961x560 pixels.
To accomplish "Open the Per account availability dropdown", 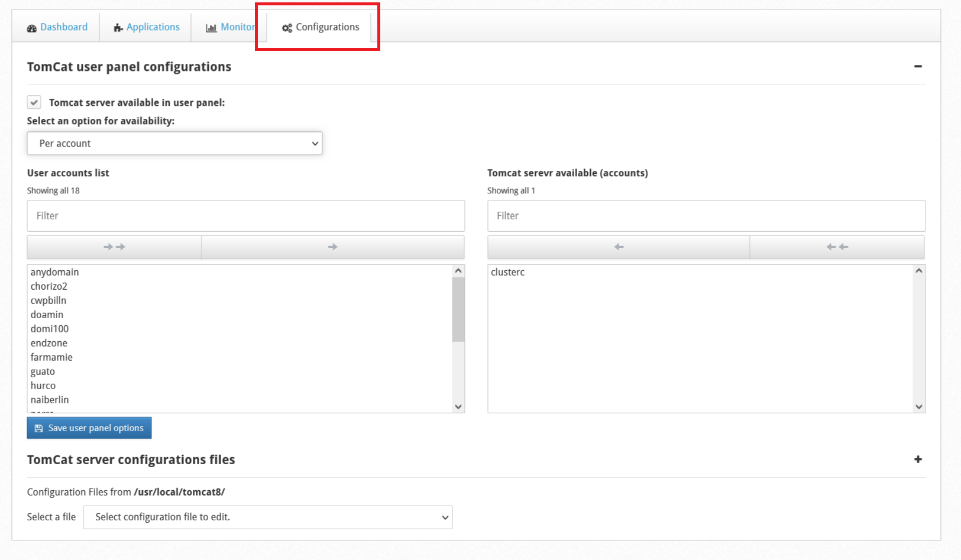I will (174, 143).
